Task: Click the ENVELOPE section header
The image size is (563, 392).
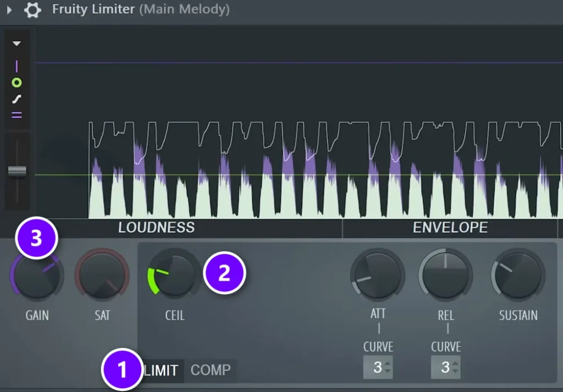Action: pyautogui.click(x=450, y=228)
